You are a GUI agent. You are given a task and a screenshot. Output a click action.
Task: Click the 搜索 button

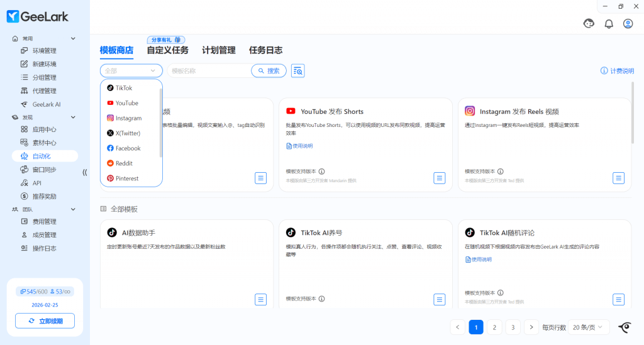point(269,71)
